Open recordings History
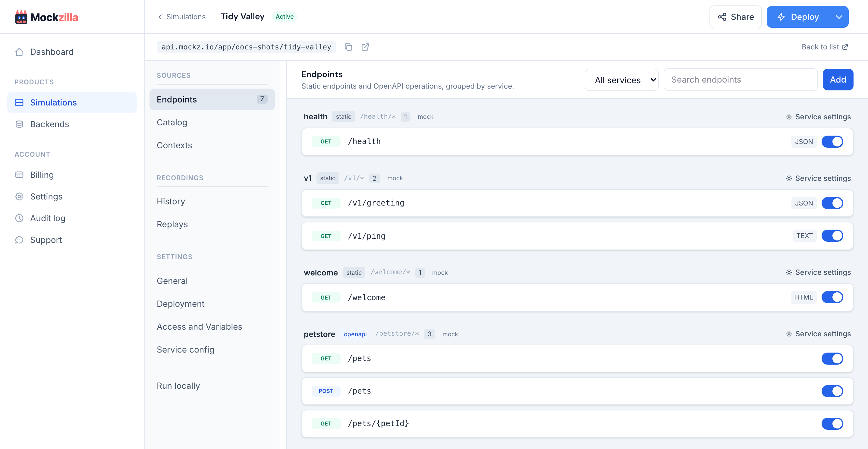The width and height of the screenshot is (868, 449). point(171,201)
